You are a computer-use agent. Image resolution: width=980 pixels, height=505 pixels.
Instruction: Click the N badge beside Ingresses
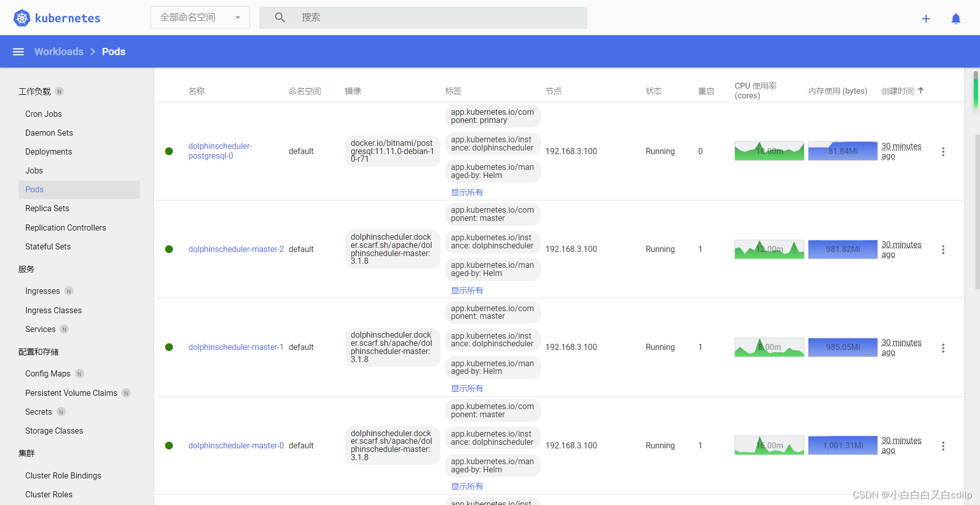pyautogui.click(x=69, y=291)
